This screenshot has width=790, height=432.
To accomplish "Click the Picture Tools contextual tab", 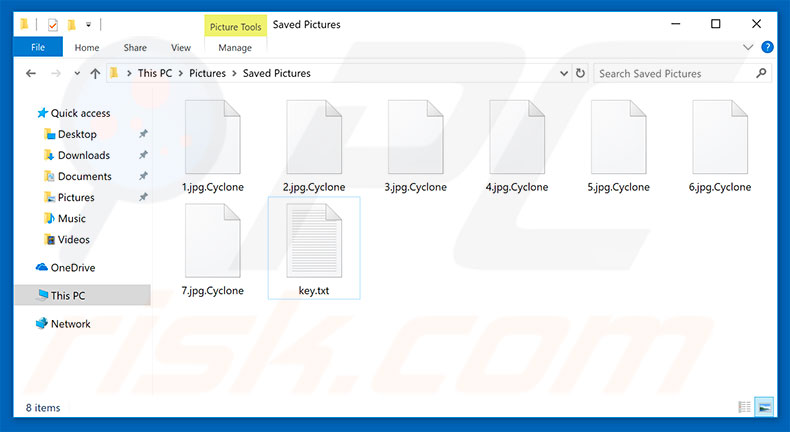I will coord(235,27).
